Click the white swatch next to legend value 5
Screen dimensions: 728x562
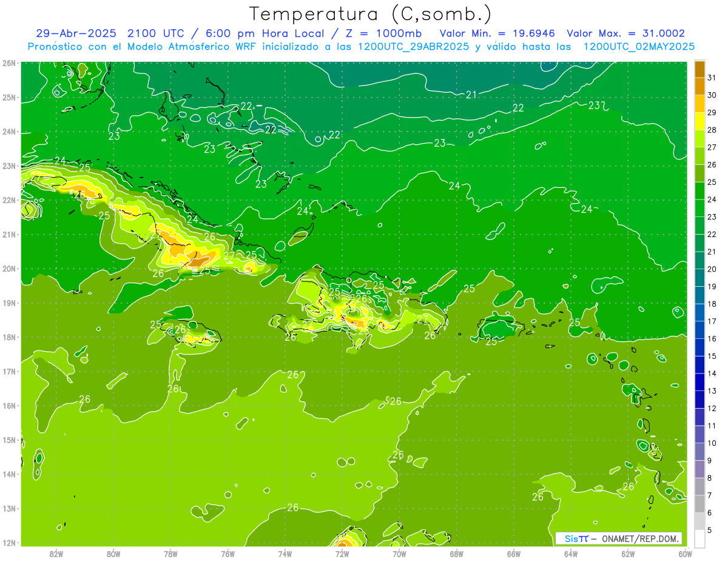tap(699, 538)
